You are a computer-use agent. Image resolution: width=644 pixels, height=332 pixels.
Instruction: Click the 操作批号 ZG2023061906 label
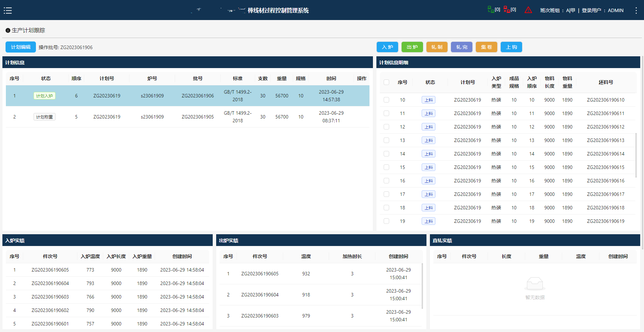[x=66, y=47]
